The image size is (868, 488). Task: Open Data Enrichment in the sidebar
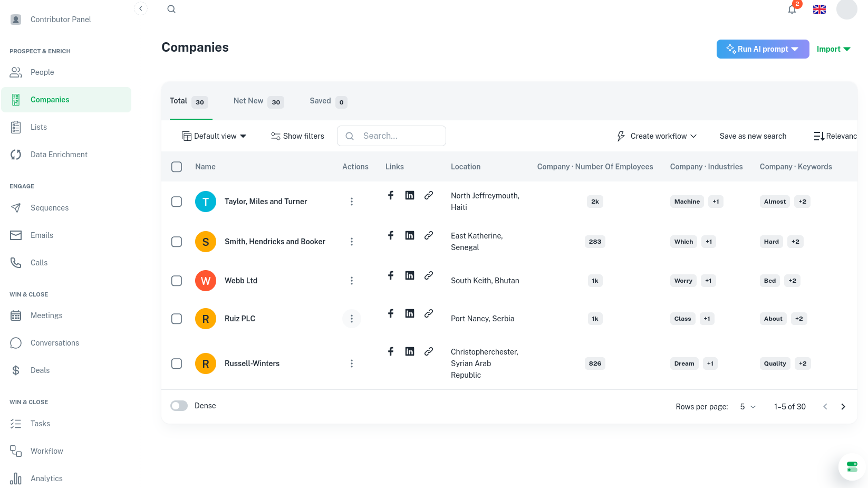(x=66, y=155)
